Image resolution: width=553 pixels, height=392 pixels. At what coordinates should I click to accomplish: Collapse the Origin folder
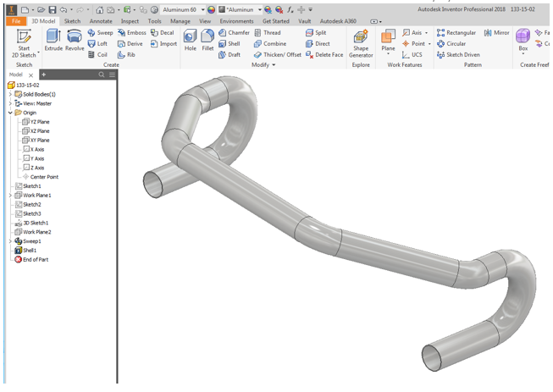10,113
